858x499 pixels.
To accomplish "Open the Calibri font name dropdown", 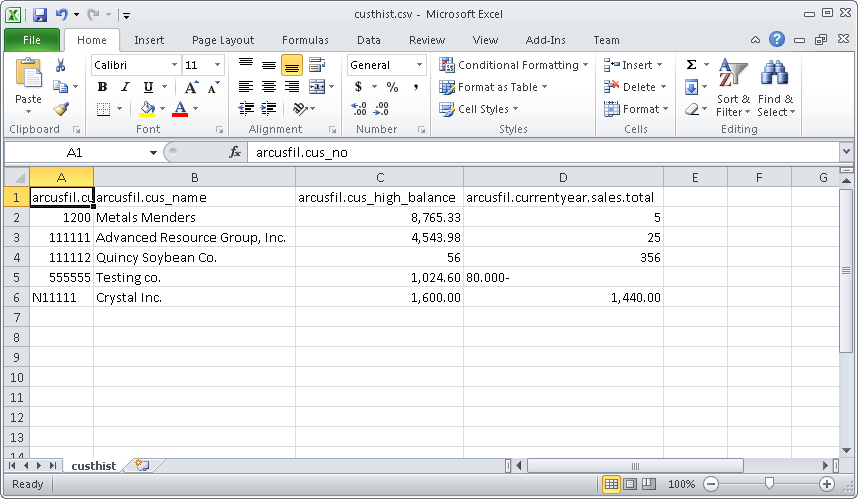I will 174,65.
